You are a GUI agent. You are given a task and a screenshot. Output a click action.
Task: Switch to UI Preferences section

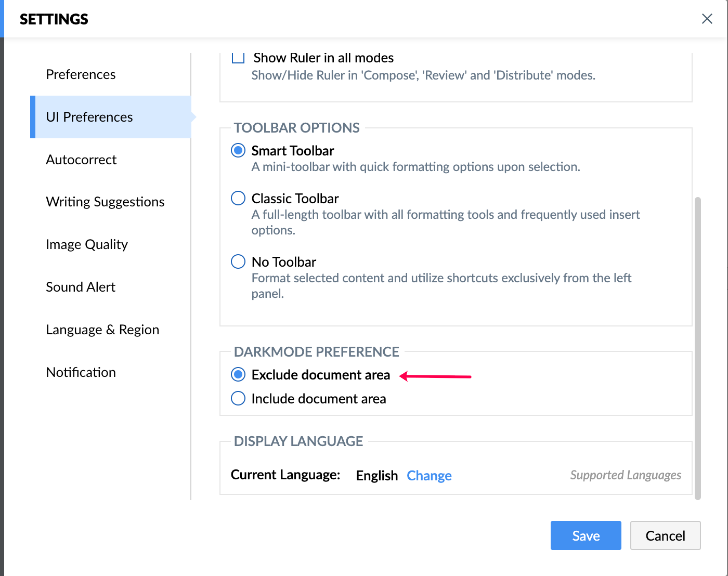click(89, 117)
